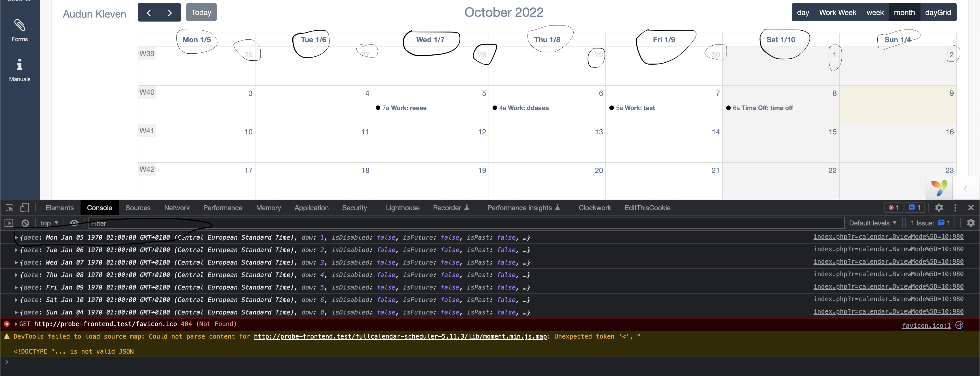Switch to the Network tab
This screenshot has width=980, height=376.
[x=177, y=208]
